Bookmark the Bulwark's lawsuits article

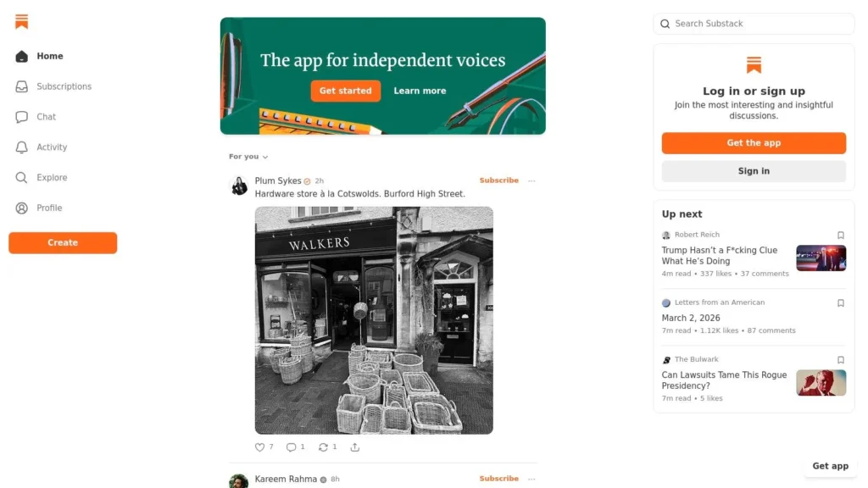pos(840,359)
